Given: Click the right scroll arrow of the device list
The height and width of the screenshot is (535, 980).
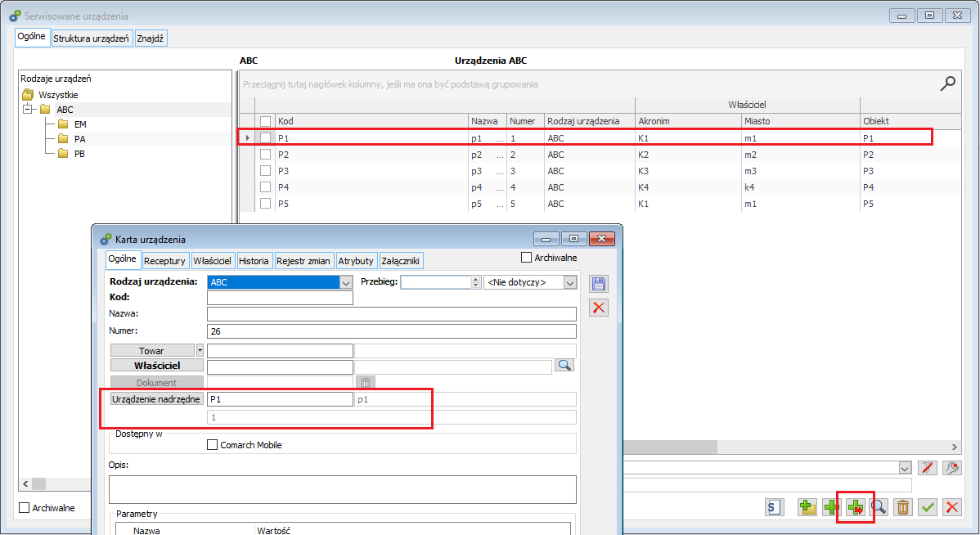Looking at the screenshot, I should coord(955,447).
